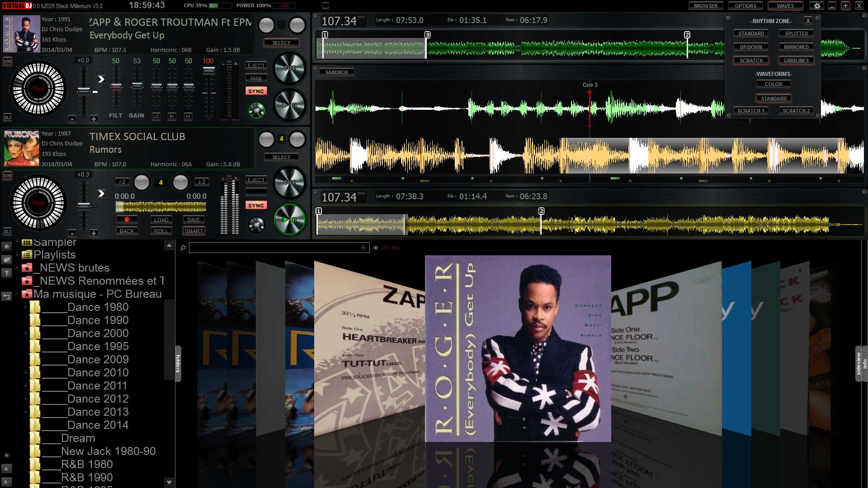The image size is (868, 488).
Task: Toggle the HI EQ kill on the top deck
Action: [x=188, y=116]
